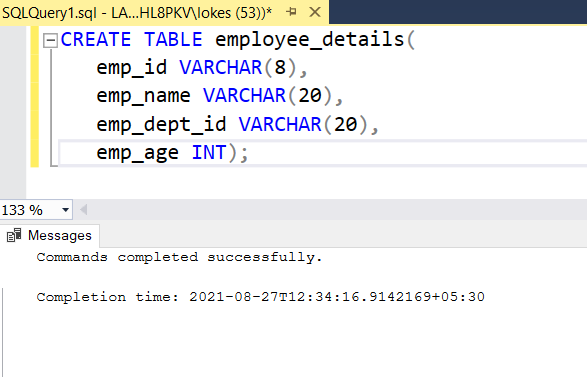Select the Messages results tab
This screenshot has height=377, width=587.
coord(50,235)
